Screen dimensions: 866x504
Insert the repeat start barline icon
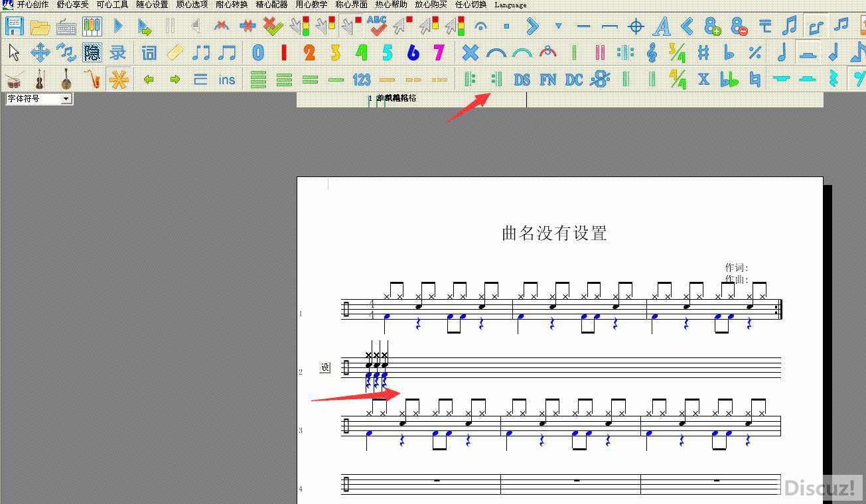point(470,80)
